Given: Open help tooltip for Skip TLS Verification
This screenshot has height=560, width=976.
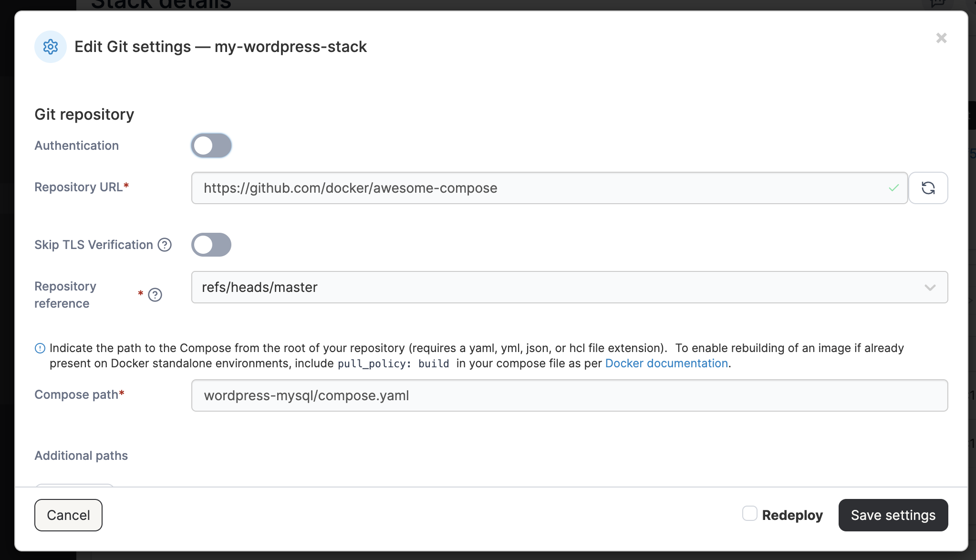Looking at the screenshot, I should [x=165, y=245].
